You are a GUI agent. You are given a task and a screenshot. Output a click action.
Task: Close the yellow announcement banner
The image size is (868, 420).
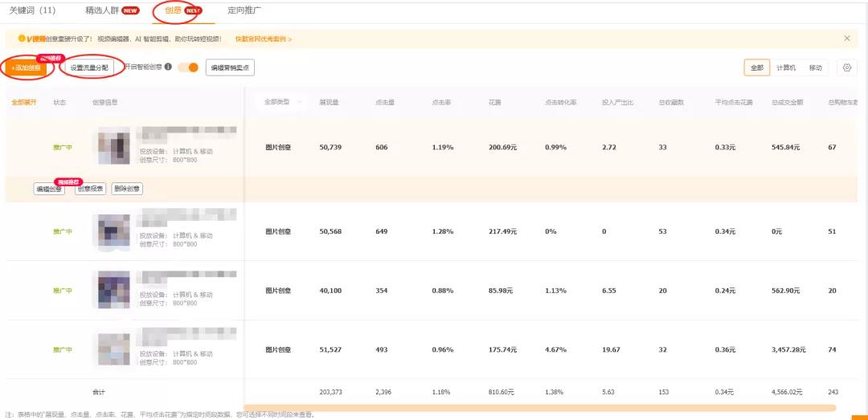coord(846,39)
